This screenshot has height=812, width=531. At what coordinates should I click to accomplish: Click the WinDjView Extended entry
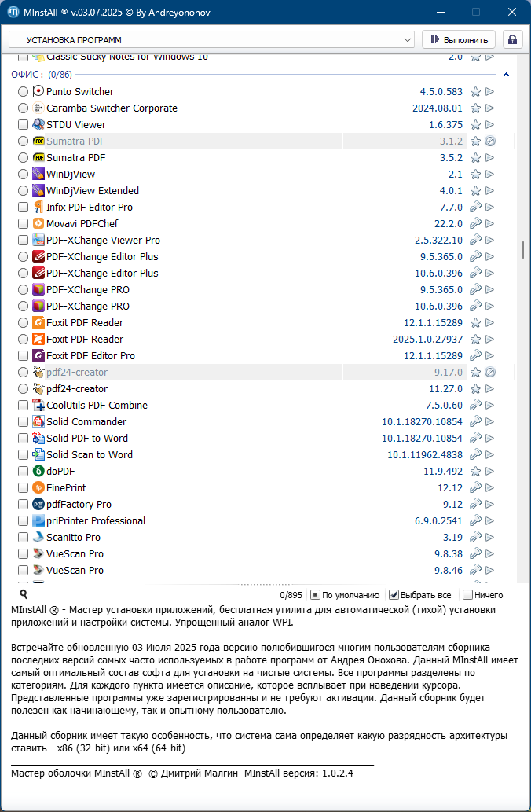[x=93, y=190]
